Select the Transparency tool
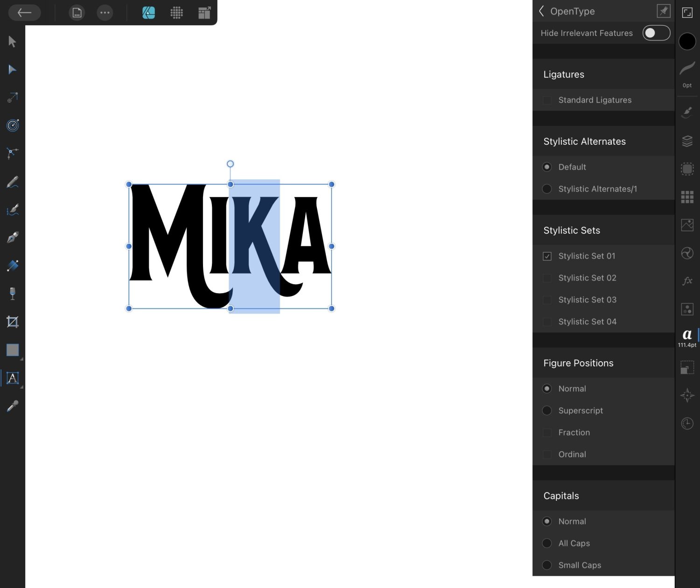 [13, 294]
